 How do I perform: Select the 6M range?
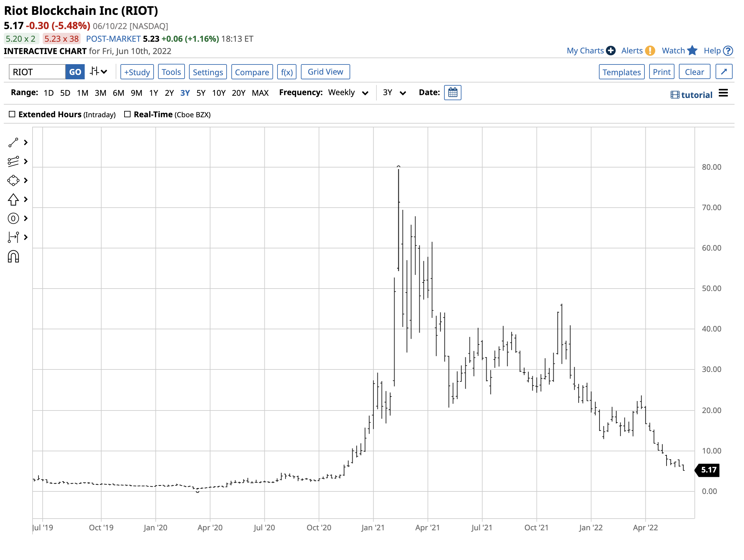click(x=119, y=93)
